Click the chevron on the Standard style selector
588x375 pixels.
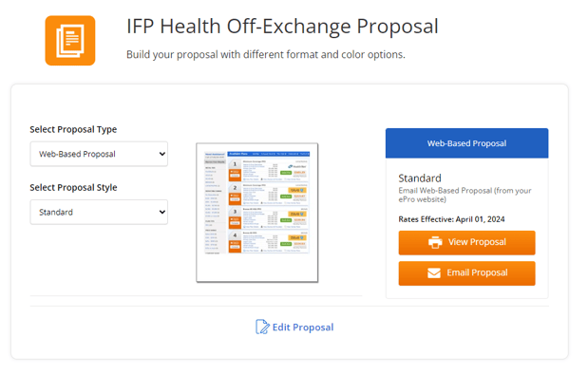coord(162,212)
